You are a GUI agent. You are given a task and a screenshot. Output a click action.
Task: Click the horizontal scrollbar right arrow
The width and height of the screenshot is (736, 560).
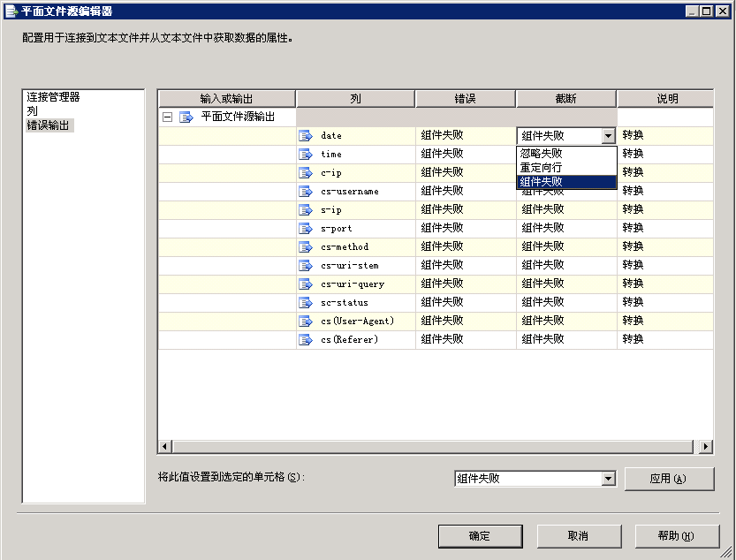705,446
